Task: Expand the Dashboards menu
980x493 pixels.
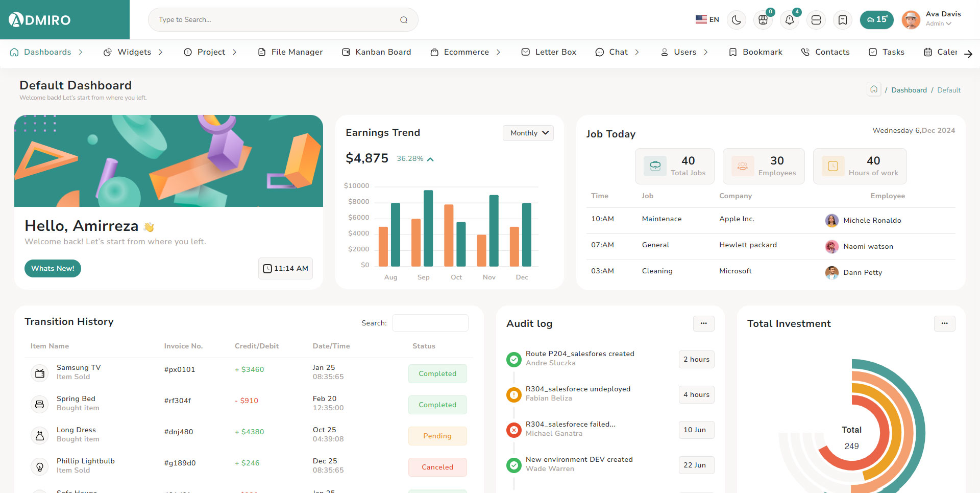Action: [x=47, y=52]
